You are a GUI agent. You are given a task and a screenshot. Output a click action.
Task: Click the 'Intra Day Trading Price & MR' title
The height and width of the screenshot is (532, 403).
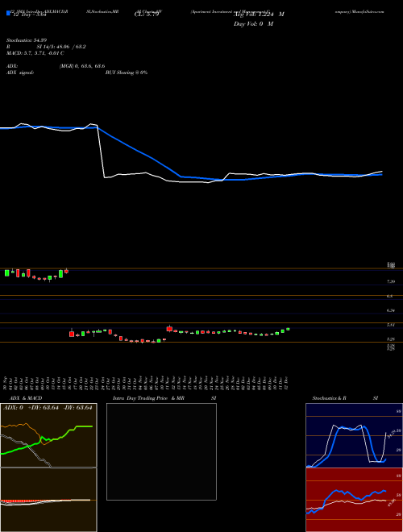[148, 398]
